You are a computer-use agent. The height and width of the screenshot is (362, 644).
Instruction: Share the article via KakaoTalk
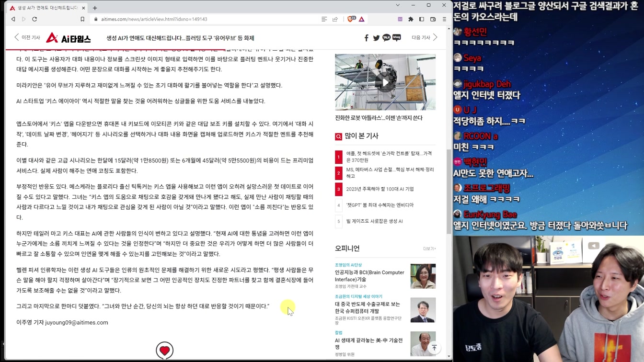[x=386, y=38]
